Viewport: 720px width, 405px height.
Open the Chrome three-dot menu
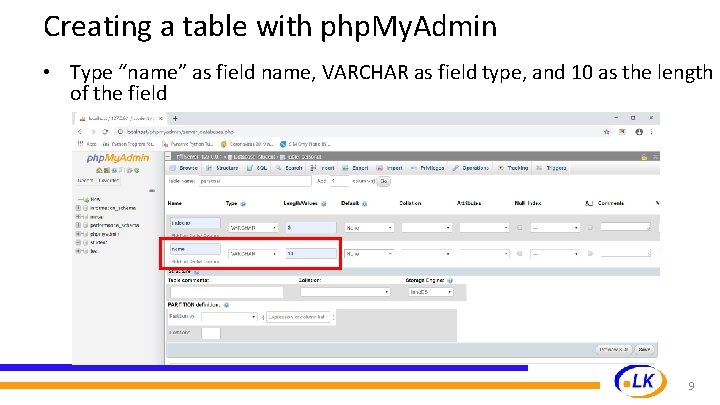[651, 132]
